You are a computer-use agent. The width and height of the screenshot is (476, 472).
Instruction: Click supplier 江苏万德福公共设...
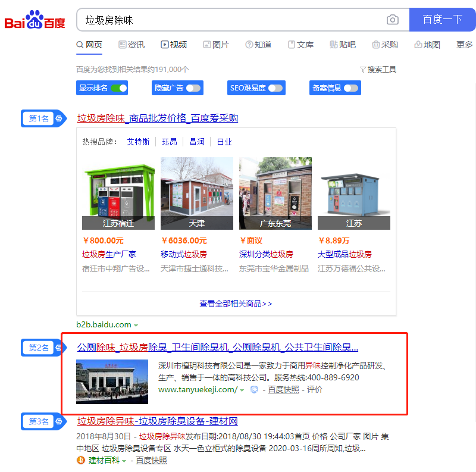[x=352, y=268]
